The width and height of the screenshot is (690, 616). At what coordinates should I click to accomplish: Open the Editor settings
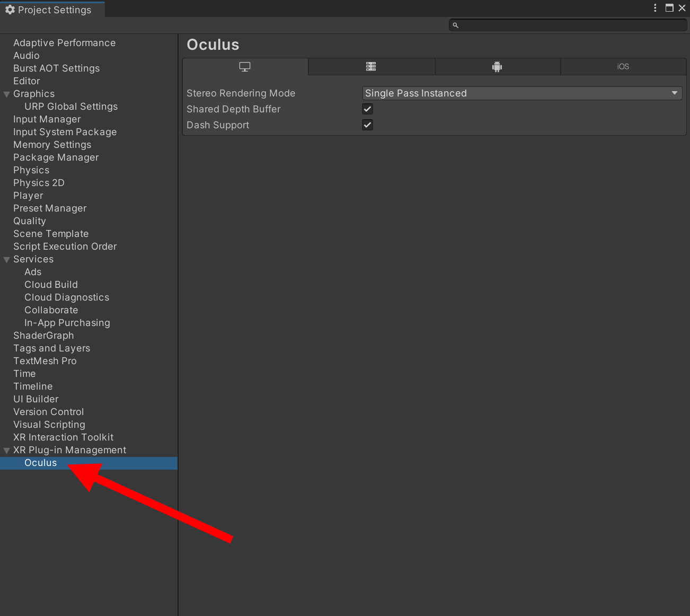pyautogui.click(x=26, y=81)
